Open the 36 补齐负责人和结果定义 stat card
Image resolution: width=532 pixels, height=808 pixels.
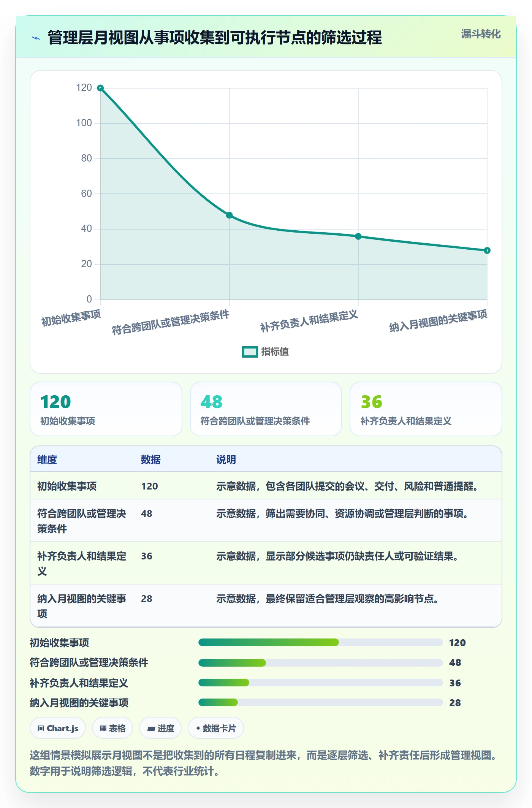click(x=426, y=409)
